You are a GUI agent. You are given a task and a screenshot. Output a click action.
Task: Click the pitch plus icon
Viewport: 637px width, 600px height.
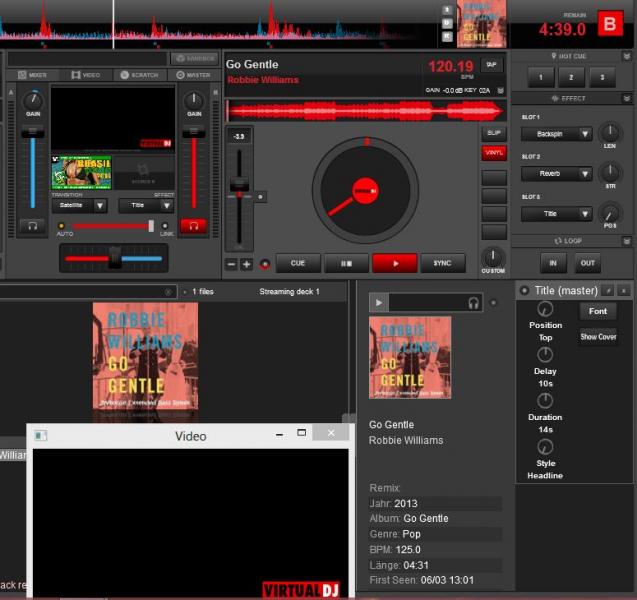[246, 264]
